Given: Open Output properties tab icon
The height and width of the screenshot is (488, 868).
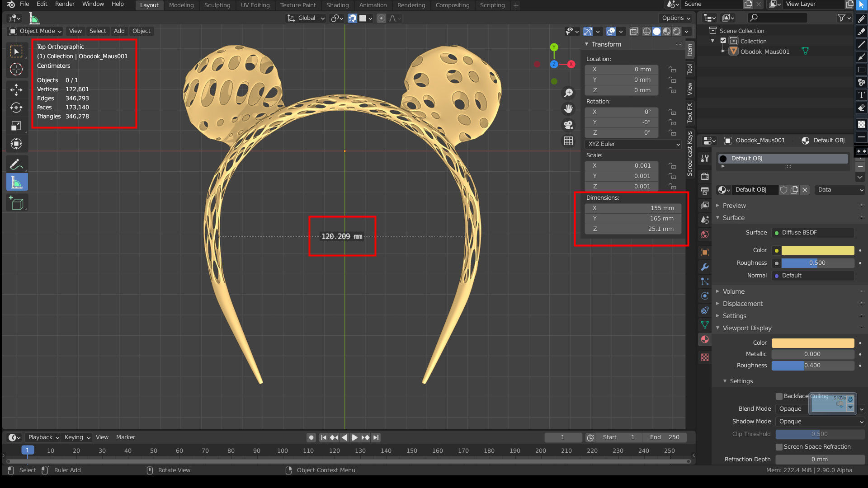Looking at the screenshot, I should pos(705,191).
